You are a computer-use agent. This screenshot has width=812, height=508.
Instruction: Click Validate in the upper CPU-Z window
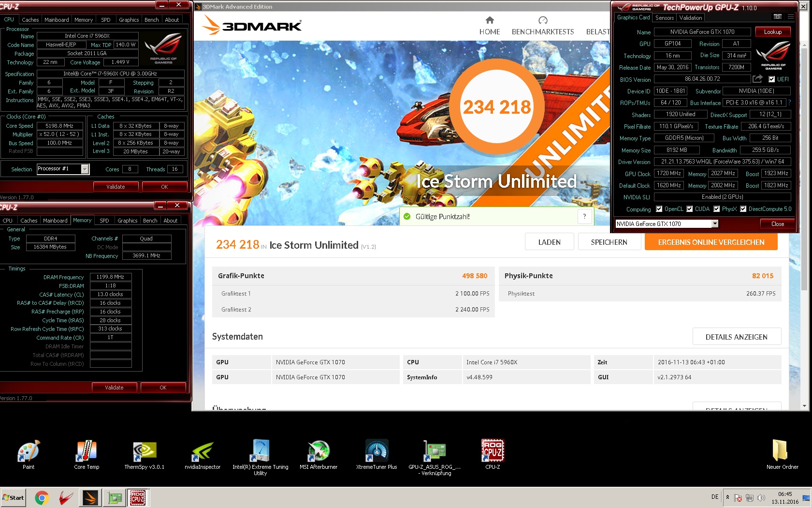(116, 187)
